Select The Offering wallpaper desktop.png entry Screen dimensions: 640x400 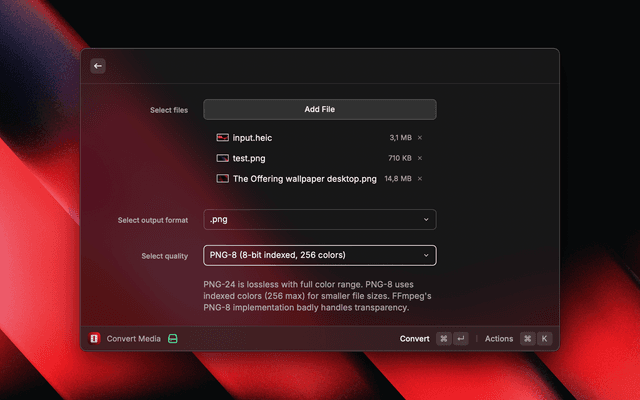pyautogui.click(x=304, y=179)
